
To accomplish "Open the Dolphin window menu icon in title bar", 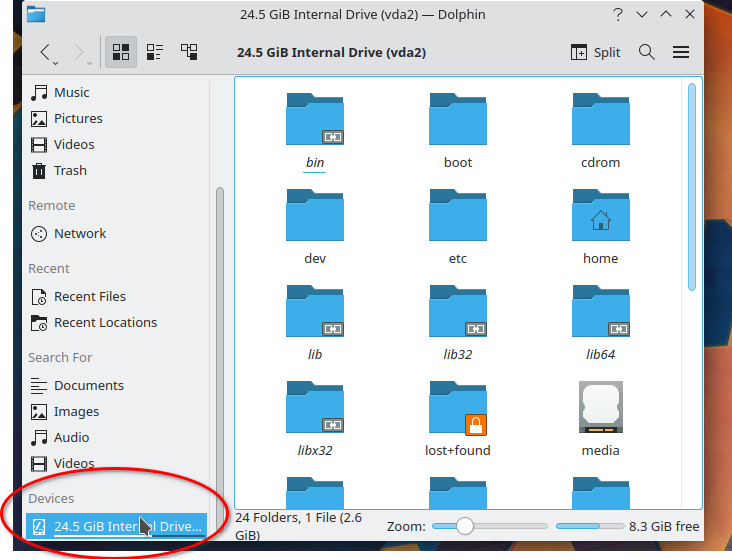I will (35, 15).
